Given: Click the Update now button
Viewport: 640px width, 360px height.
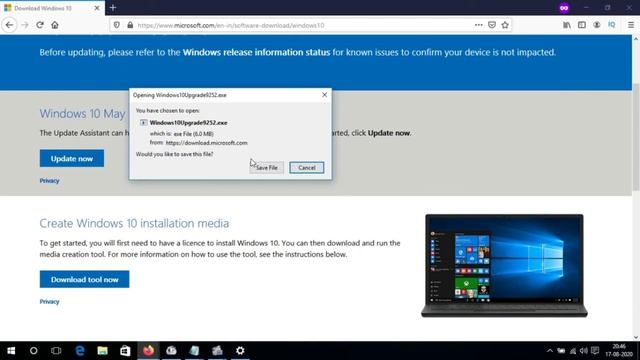Looking at the screenshot, I should 72,158.
